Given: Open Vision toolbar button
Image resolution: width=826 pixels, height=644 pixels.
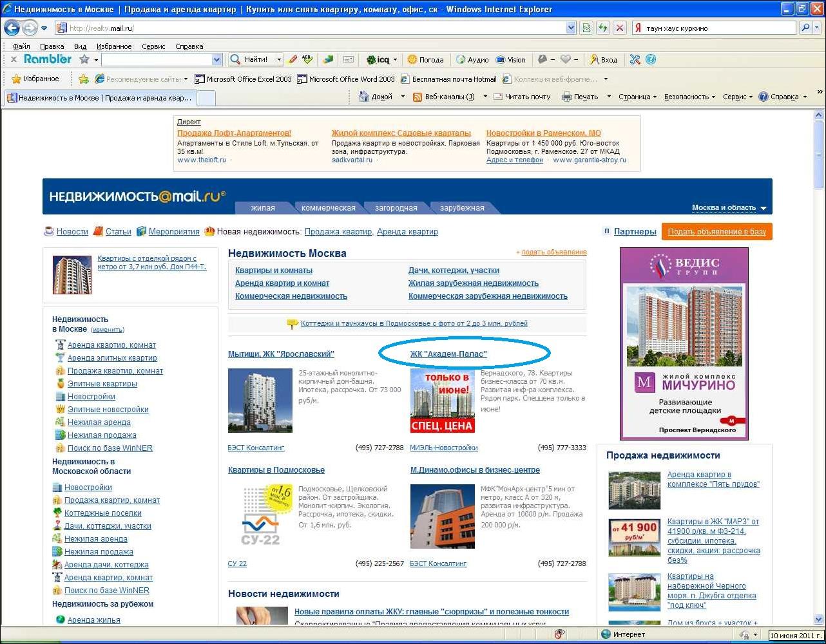Looking at the screenshot, I should tap(510, 59).
